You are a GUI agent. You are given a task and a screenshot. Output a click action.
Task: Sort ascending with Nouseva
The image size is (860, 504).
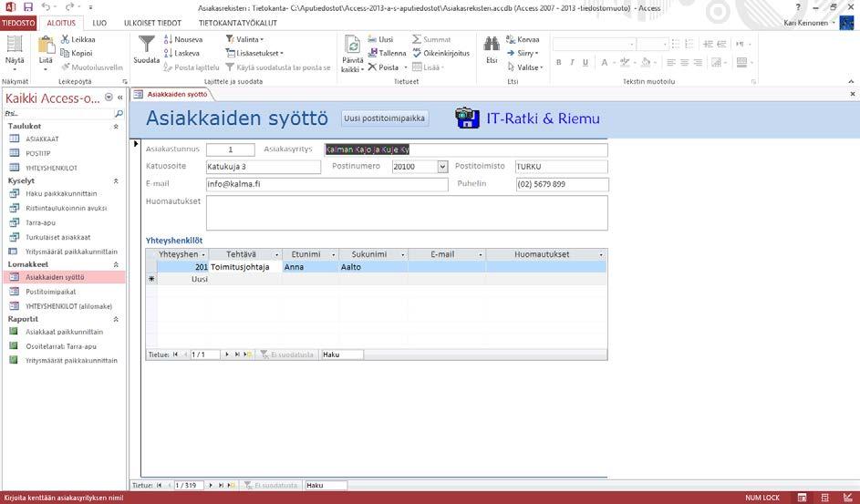point(183,39)
